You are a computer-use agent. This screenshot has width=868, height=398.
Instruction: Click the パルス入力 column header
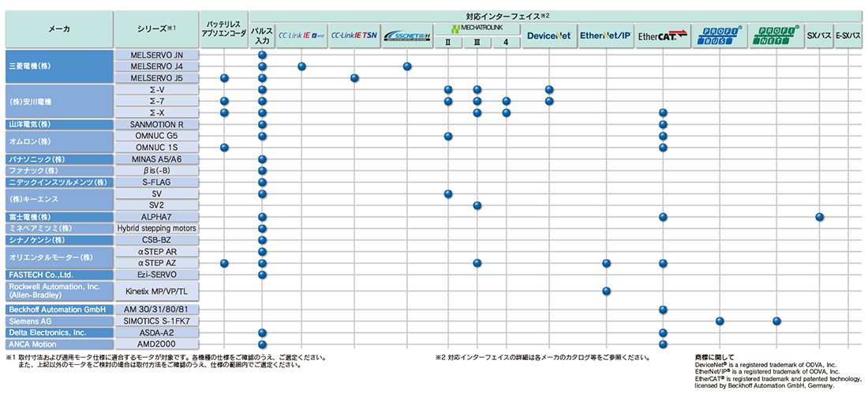tap(263, 36)
